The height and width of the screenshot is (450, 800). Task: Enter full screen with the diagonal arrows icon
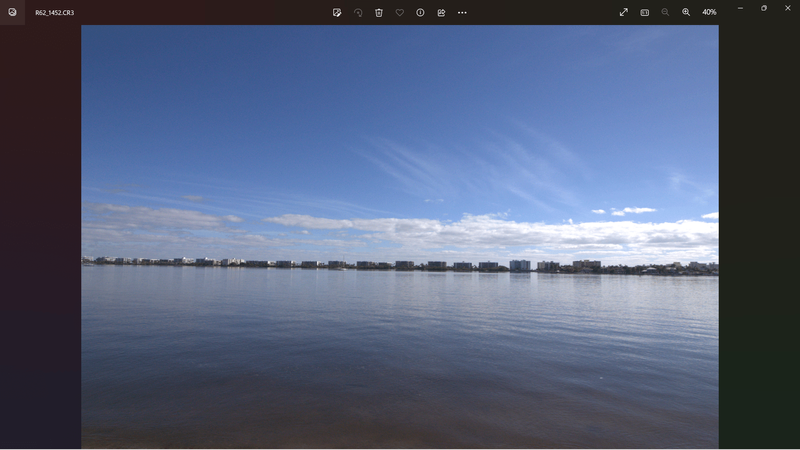(624, 12)
